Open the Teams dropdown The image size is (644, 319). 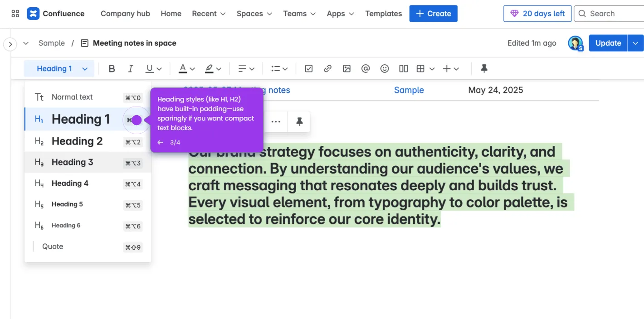coord(299,14)
